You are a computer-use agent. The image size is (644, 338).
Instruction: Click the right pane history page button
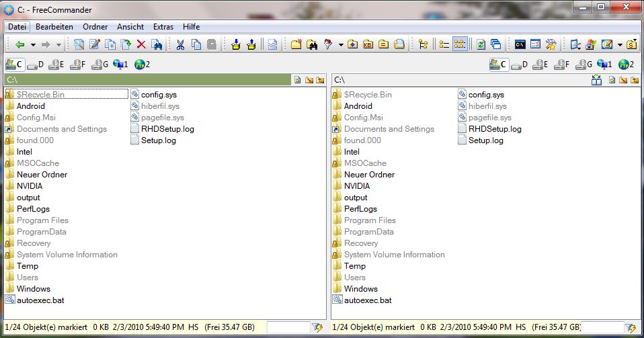point(612,80)
